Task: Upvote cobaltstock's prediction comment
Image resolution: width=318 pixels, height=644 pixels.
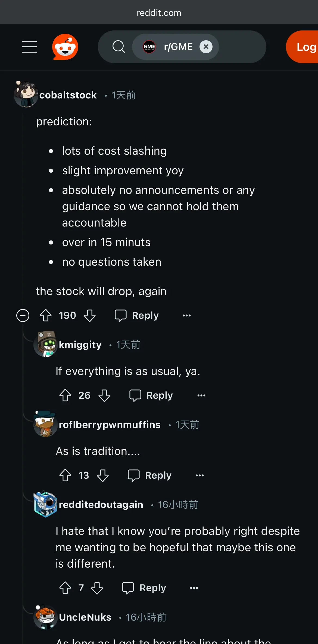Action: pos(46,315)
